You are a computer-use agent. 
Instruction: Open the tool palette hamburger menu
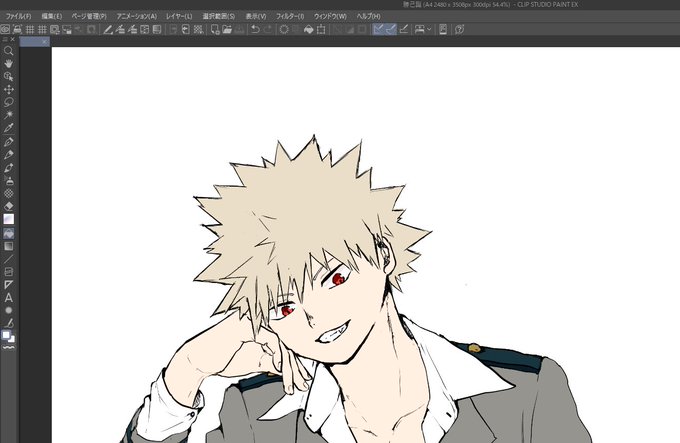5,39
